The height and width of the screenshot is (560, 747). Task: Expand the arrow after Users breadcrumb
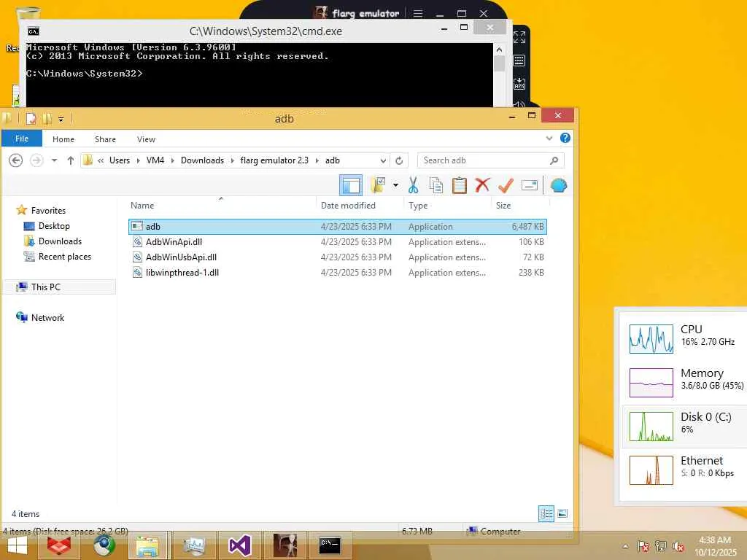tap(138, 160)
